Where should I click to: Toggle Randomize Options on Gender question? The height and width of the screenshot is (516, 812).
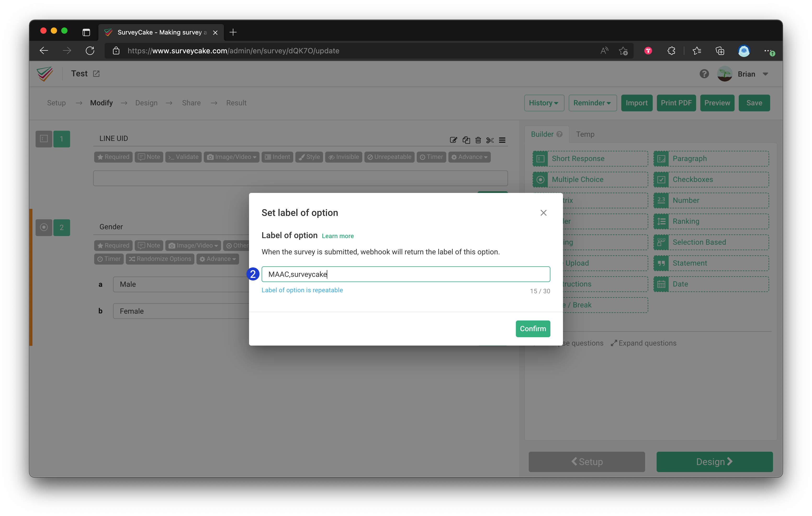160,259
